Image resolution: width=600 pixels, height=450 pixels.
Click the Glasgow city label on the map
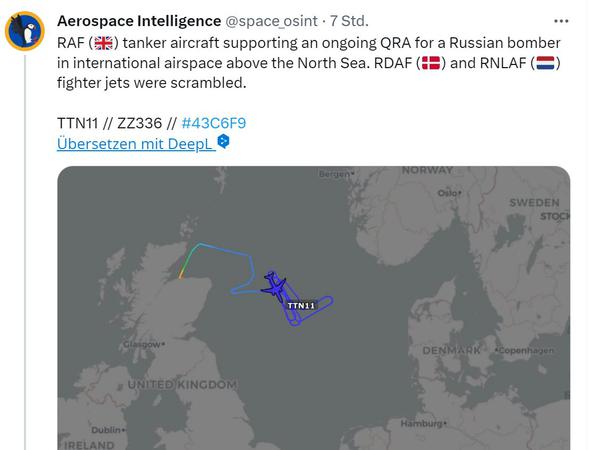[x=144, y=344]
